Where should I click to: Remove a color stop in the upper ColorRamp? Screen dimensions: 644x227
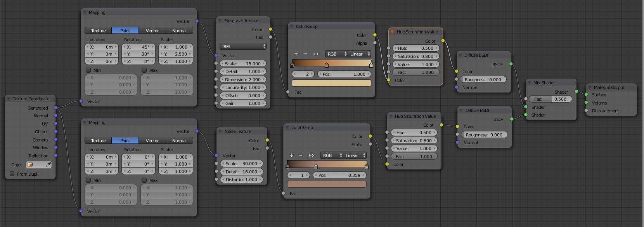pyautogui.click(x=305, y=54)
